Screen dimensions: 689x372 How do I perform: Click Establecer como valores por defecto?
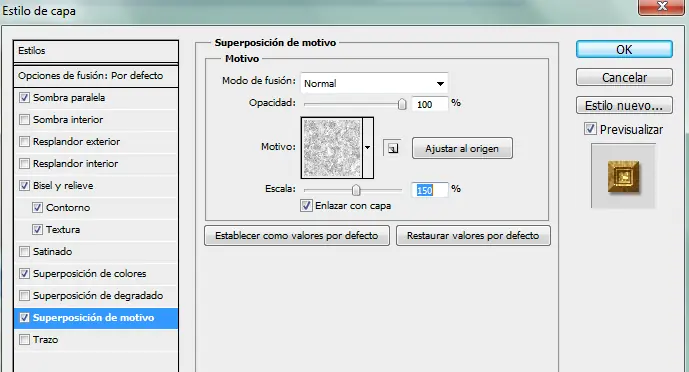[297, 235]
